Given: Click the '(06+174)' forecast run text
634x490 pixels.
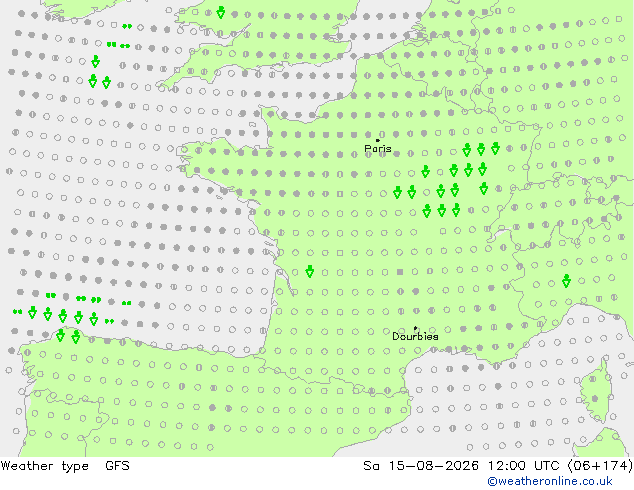Looking at the screenshot, I should (600, 466).
